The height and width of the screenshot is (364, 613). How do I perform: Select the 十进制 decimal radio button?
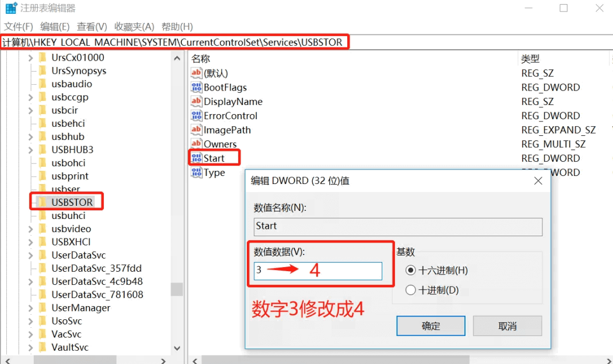(x=410, y=290)
